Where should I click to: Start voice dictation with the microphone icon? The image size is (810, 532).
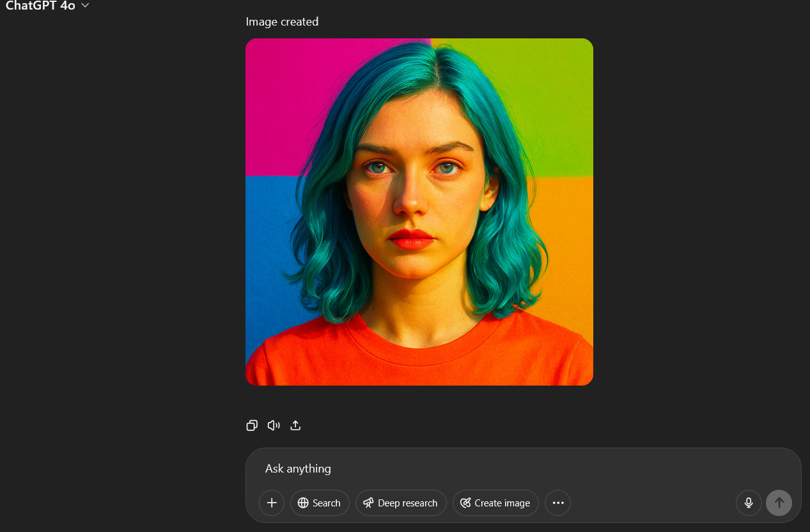[x=749, y=503]
